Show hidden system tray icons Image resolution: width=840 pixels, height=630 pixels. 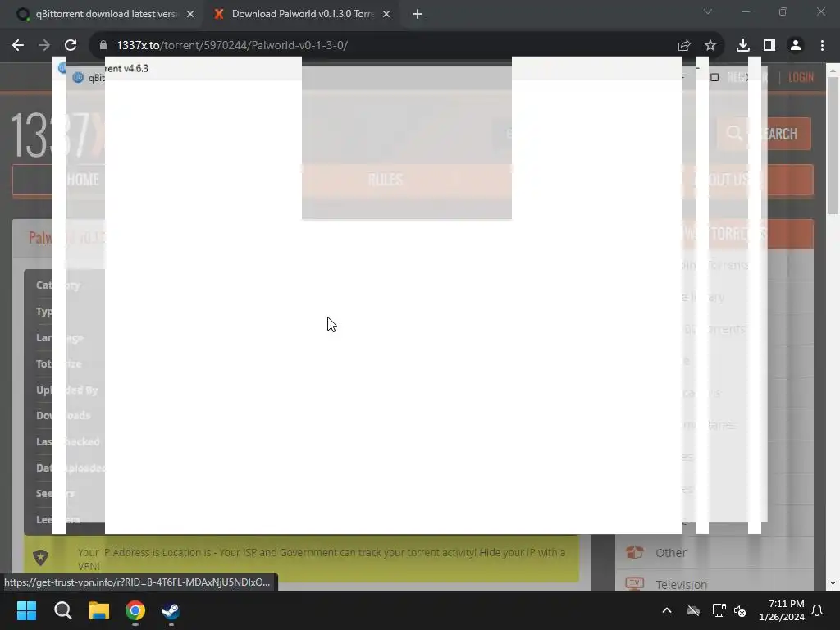667,610
